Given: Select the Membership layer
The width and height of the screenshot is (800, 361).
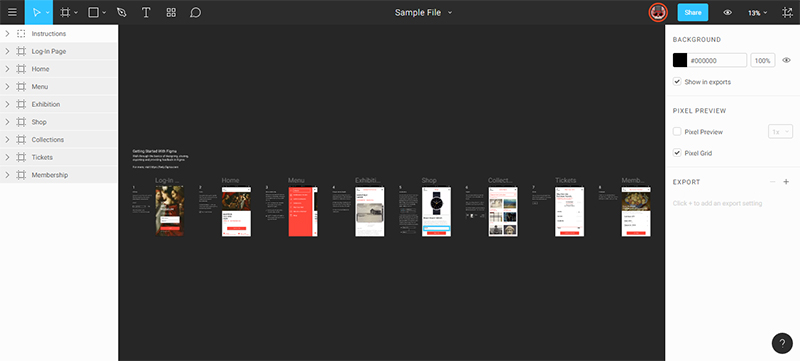Looking at the screenshot, I should click(x=59, y=175).
